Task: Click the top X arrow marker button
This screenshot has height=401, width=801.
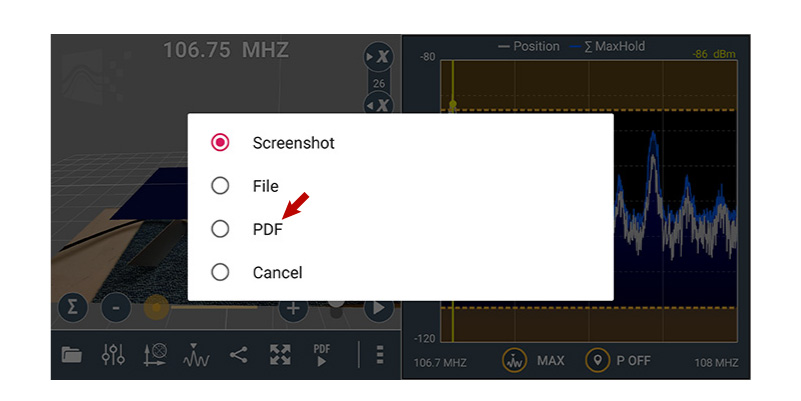Action: click(x=379, y=57)
